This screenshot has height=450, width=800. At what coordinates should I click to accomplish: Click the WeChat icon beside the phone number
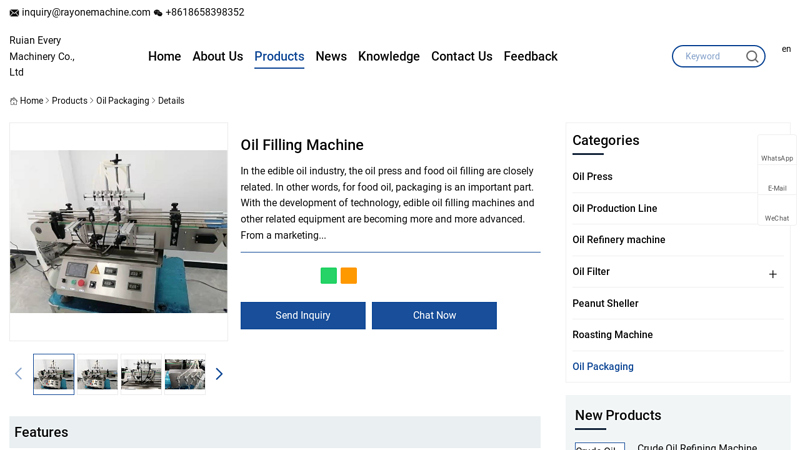(158, 13)
